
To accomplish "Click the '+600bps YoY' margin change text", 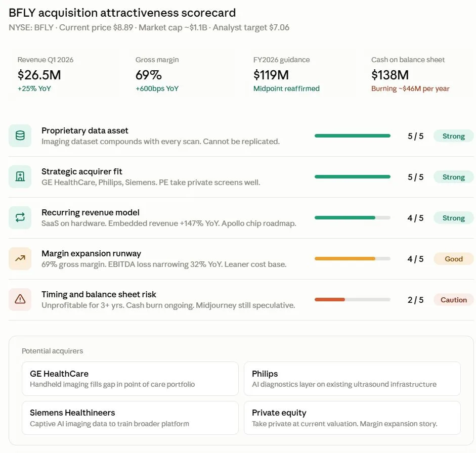I will click(x=157, y=88).
